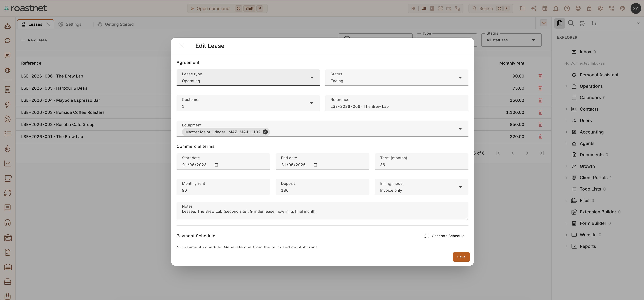The image size is (644, 300).
Task: Open the Explorer search icon
Action: [x=571, y=23]
